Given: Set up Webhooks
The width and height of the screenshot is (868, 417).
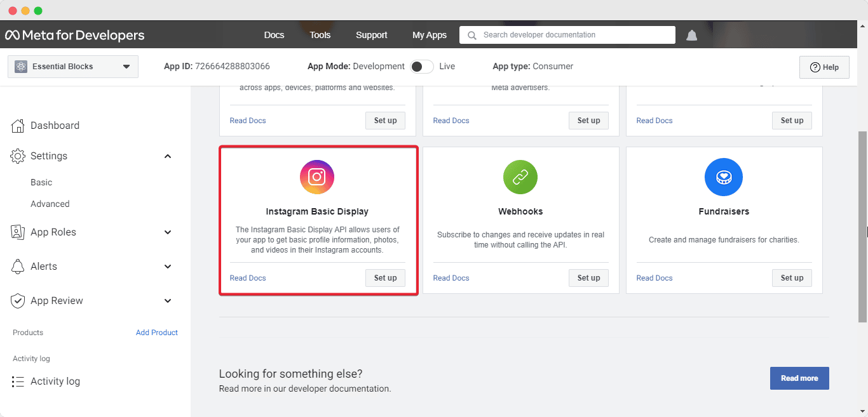Looking at the screenshot, I should click(x=588, y=278).
